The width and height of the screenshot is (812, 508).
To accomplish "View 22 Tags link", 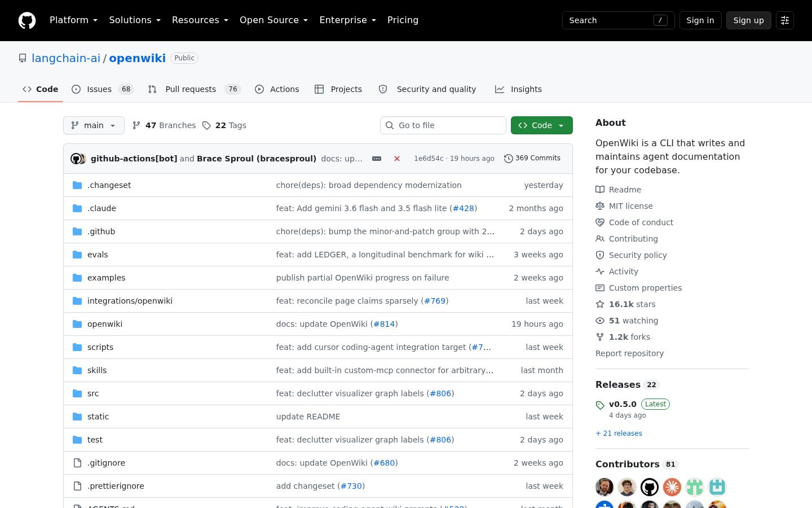I will pos(224,125).
